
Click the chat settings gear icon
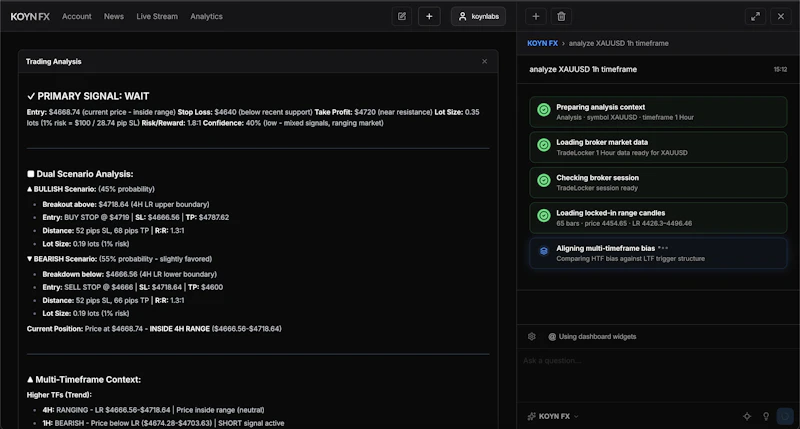[532, 336]
